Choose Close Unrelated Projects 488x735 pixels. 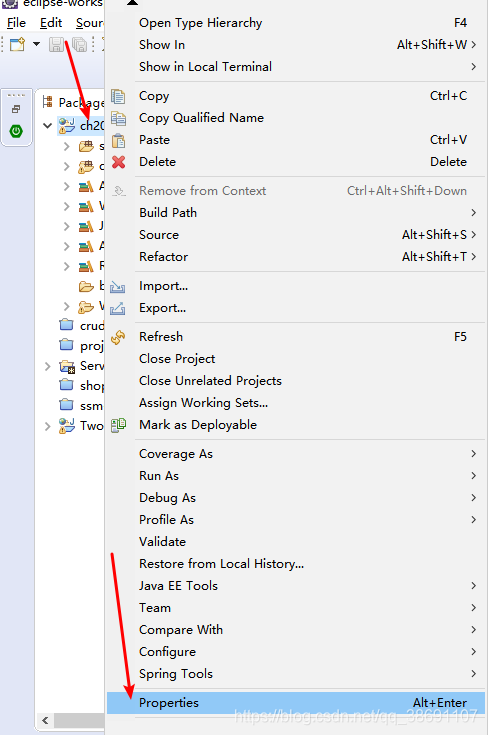click(x=296, y=381)
